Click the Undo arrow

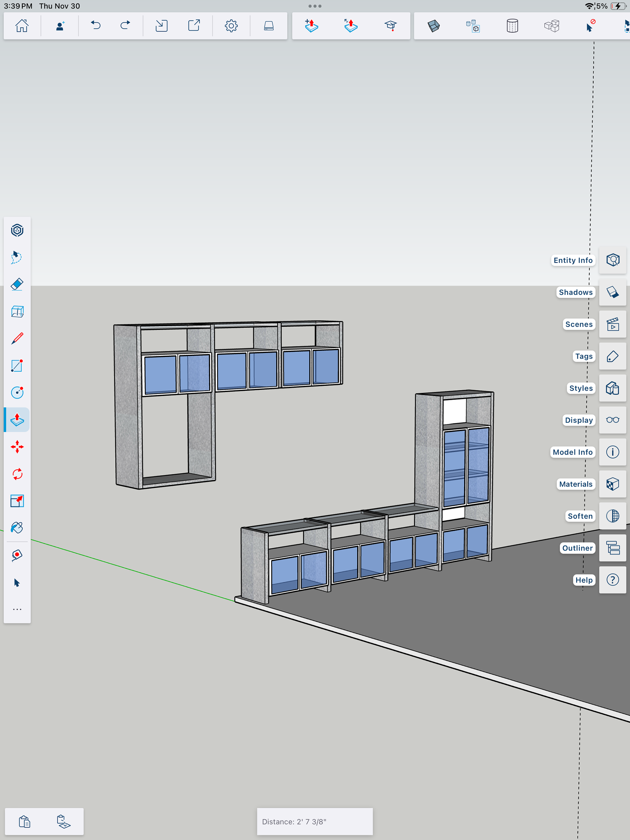click(96, 26)
